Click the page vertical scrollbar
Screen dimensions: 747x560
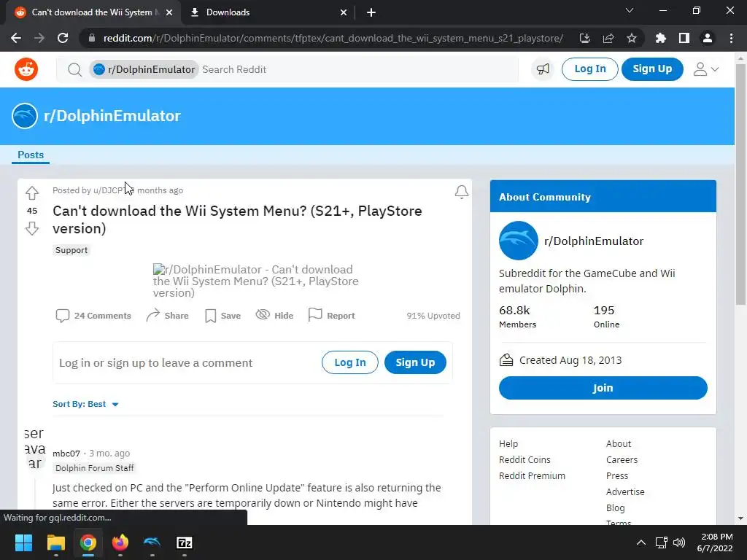point(740,184)
